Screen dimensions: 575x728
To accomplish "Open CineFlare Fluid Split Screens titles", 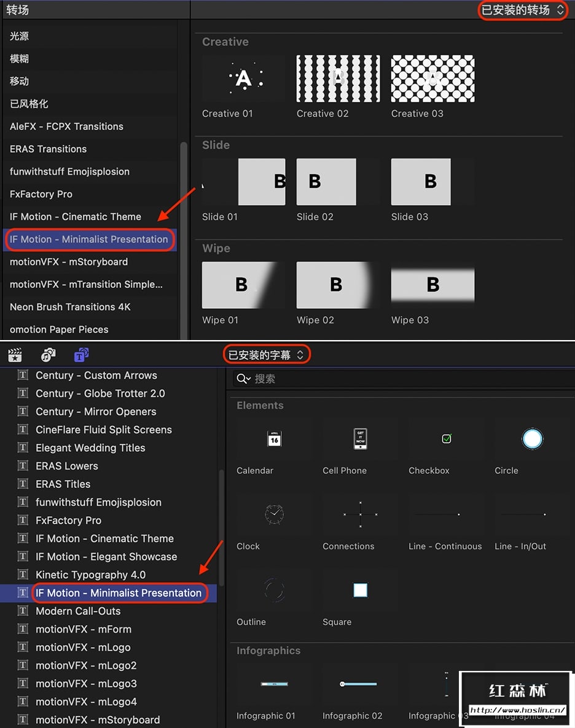I will pos(109,430).
